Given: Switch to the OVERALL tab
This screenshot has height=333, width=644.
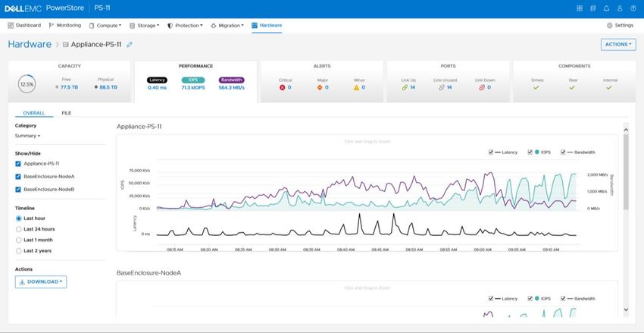Looking at the screenshot, I should tap(34, 113).
